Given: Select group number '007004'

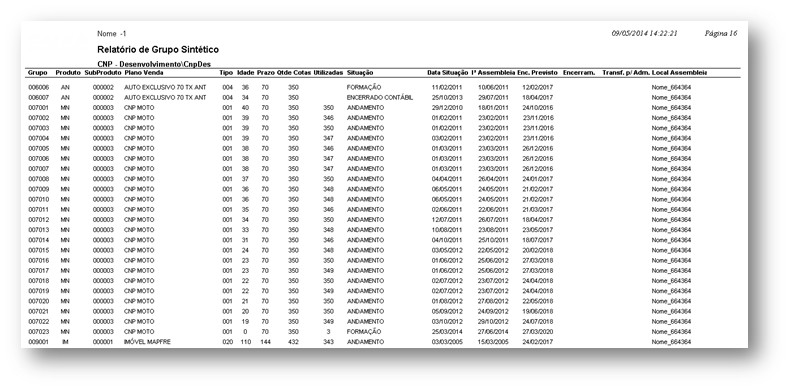Looking at the screenshot, I should (x=38, y=138).
